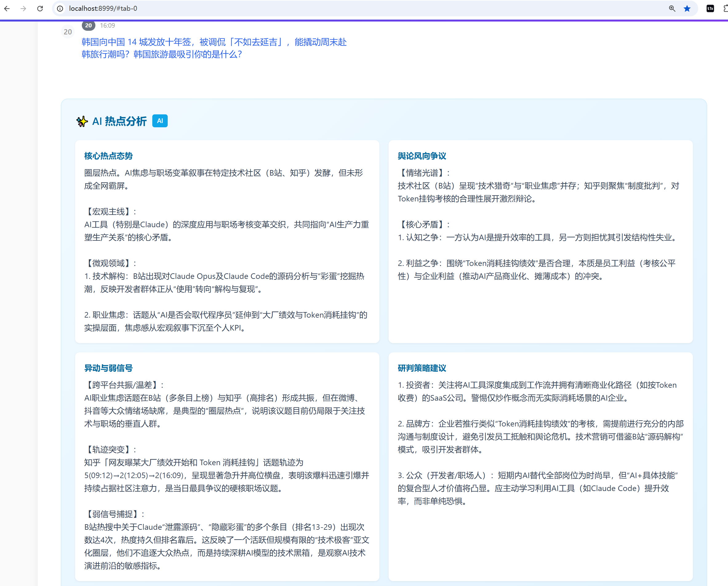
Task: Click the 16:09 timestamp
Action: click(107, 25)
